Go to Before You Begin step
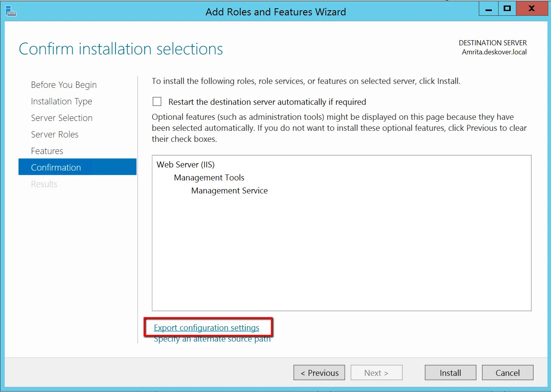The image size is (551, 392). (64, 85)
